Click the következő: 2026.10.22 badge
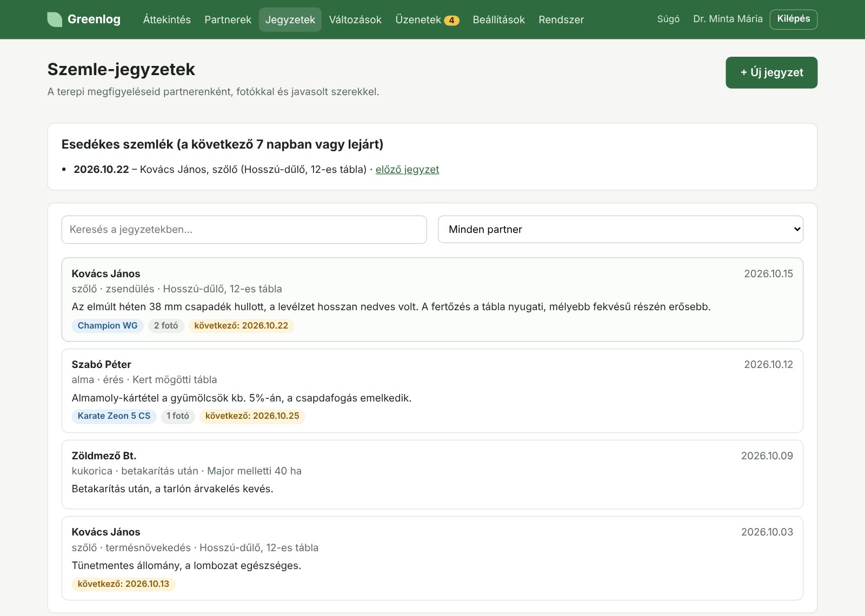 241,325
